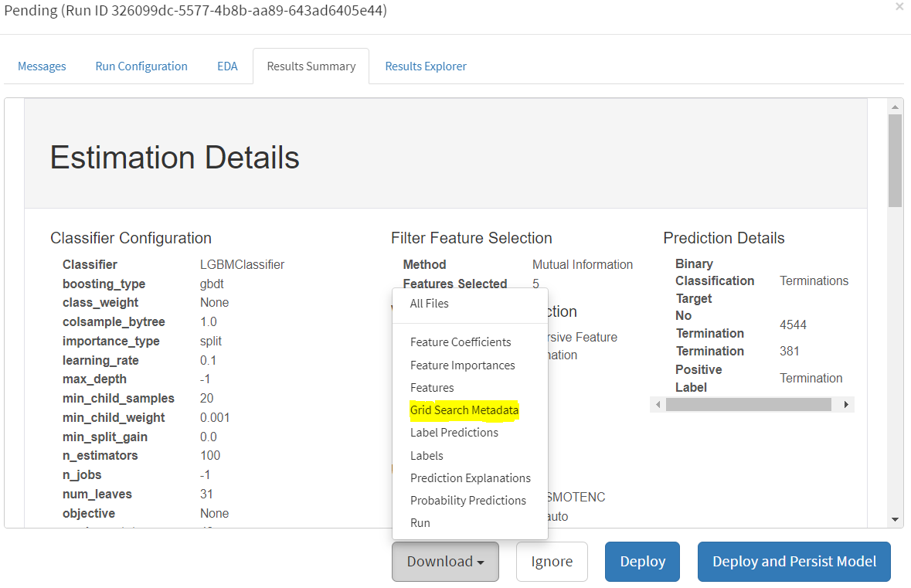The height and width of the screenshot is (588, 911).
Task: Select Prediction Explanations download option
Action: coord(471,478)
